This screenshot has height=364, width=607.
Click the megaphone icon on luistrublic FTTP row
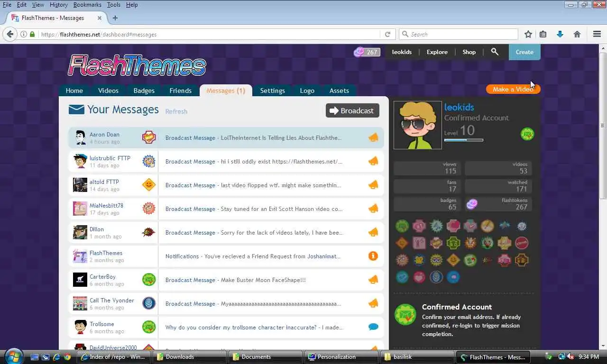(373, 161)
